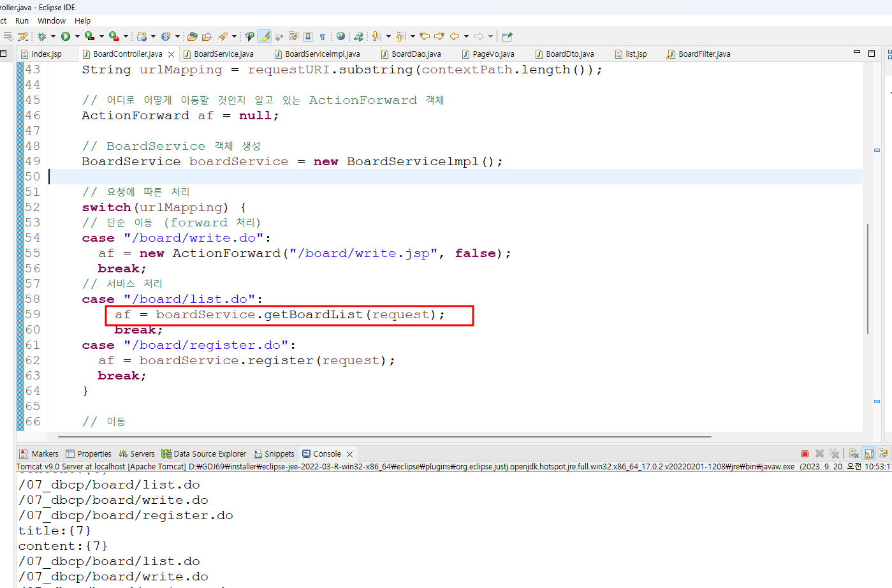The width and height of the screenshot is (892, 588).
Task: Toggle Scroll Lock in the Console
Action: point(868,453)
